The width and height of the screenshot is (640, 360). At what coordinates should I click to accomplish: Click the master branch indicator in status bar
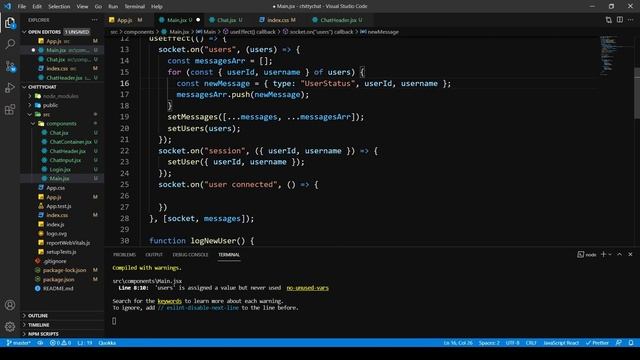(18, 343)
